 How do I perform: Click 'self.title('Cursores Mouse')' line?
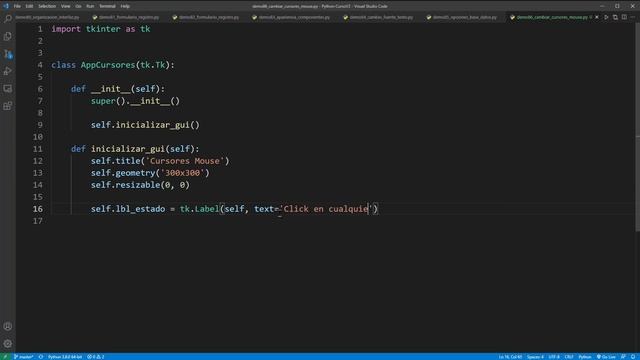[x=160, y=161]
